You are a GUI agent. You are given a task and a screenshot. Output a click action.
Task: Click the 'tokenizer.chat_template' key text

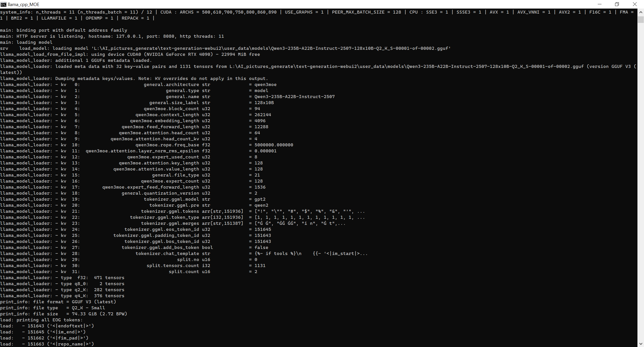click(167, 253)
